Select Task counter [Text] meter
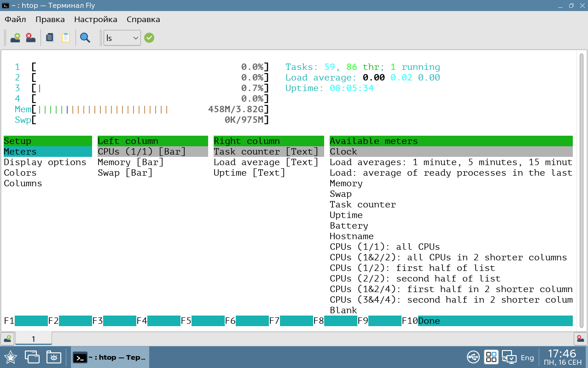 (x=269, y=152)
